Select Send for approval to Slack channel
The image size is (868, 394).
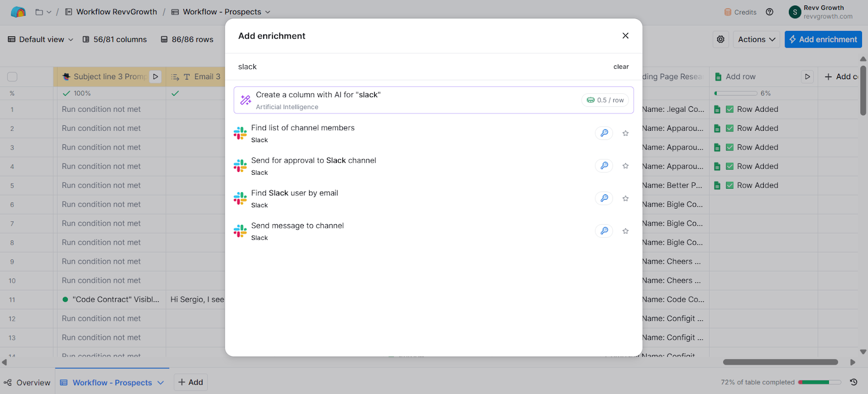click(x=433, y=166)
